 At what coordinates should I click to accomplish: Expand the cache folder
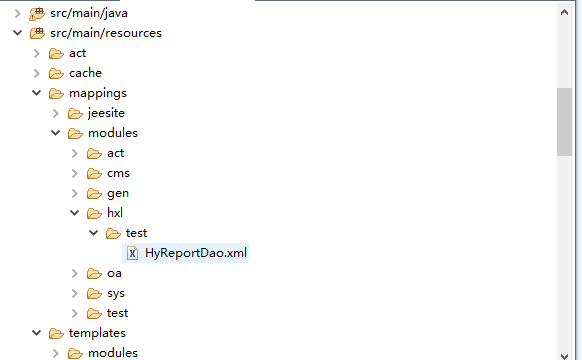coord(36,73)
